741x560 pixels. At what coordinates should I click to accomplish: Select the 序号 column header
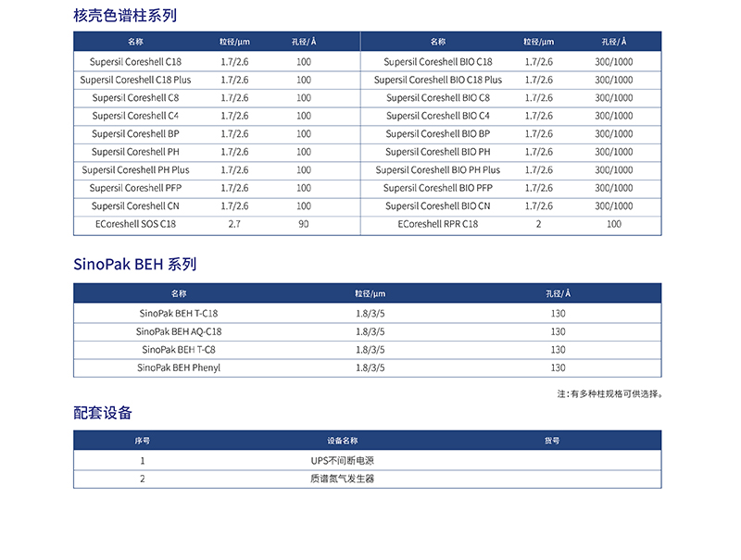tap(143, 441)
